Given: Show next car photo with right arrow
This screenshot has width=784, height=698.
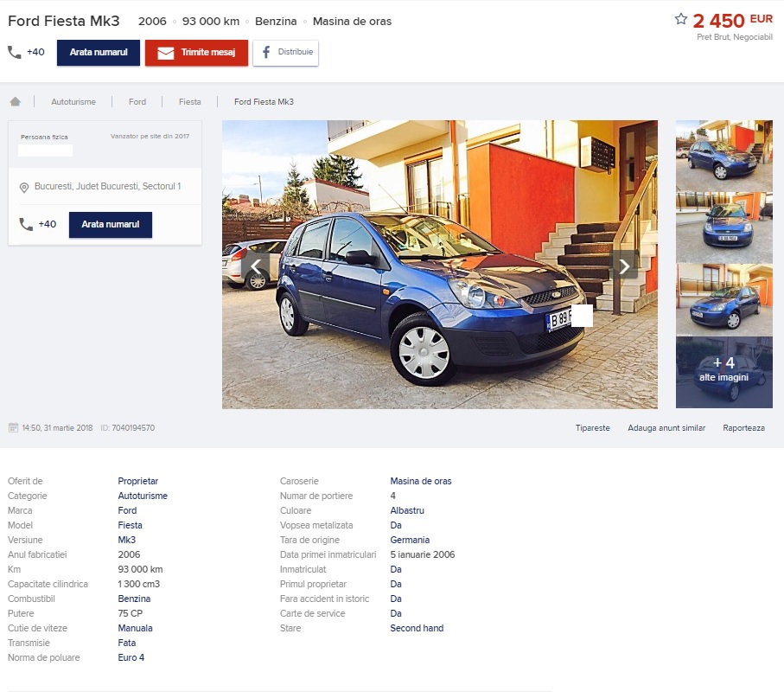Looking at the screenshot, I should pyautogui.click(x=624, y=266).
